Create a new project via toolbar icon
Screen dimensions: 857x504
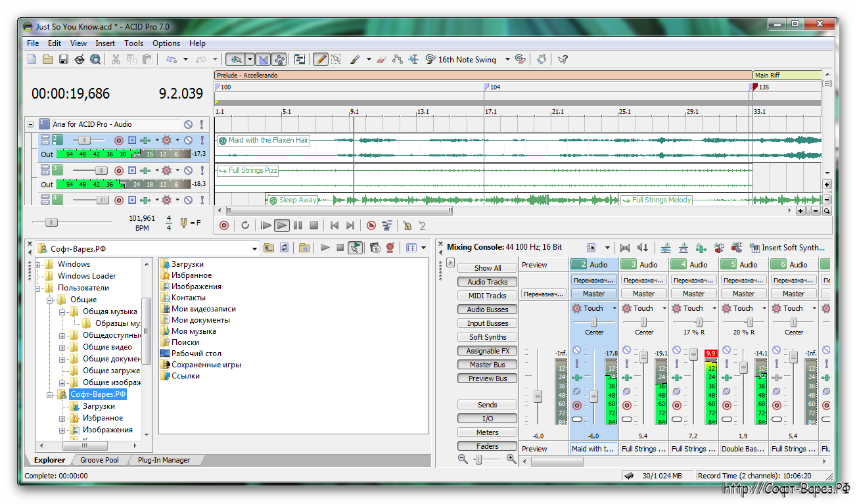point(32,59)
